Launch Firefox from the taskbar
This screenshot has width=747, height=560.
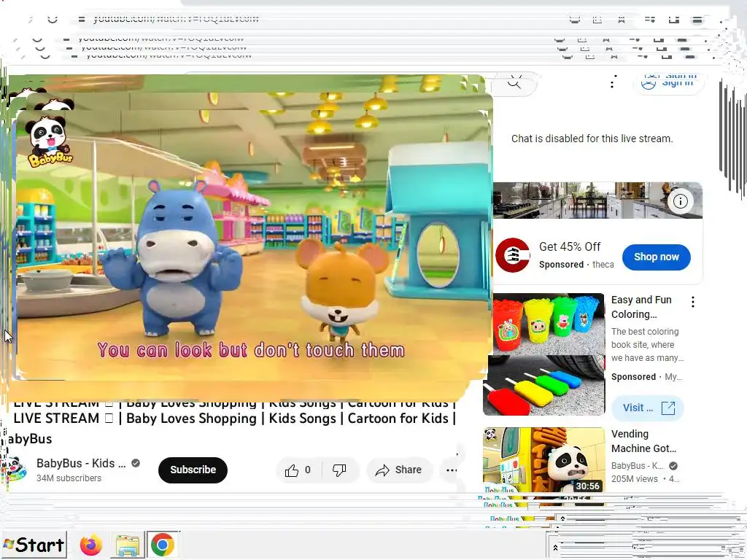[91, 545]
